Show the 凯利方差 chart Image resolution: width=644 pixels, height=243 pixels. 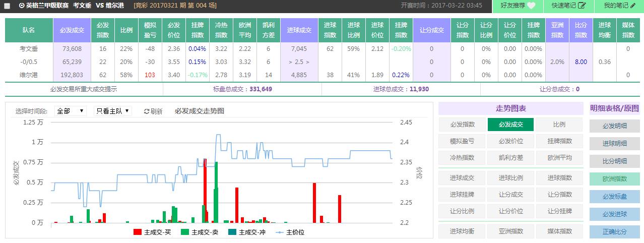[x=511, y=158]
